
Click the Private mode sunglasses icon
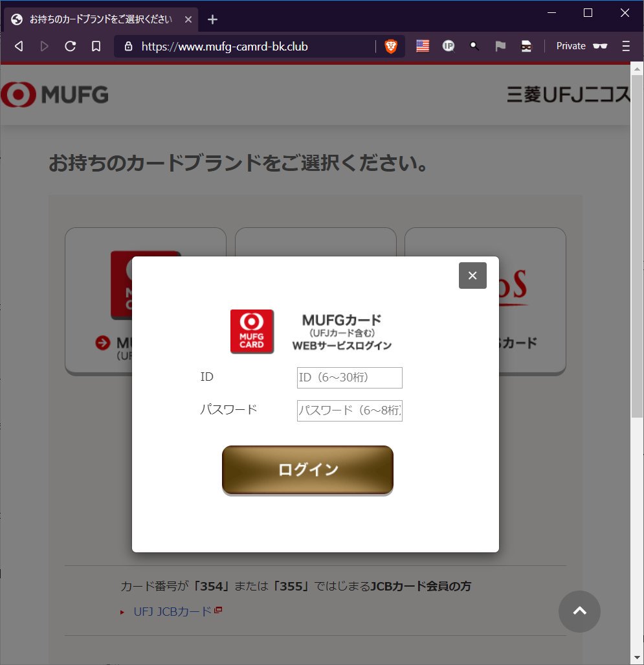[600, 46]
